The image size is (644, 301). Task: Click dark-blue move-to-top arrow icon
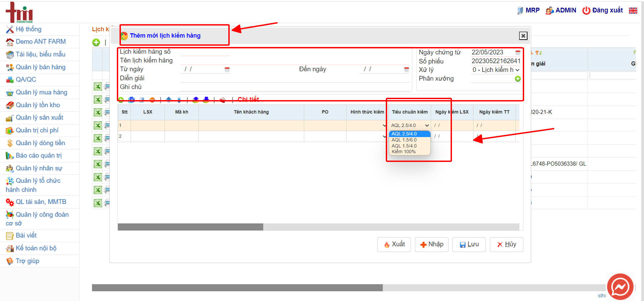(x=196, y=100)
